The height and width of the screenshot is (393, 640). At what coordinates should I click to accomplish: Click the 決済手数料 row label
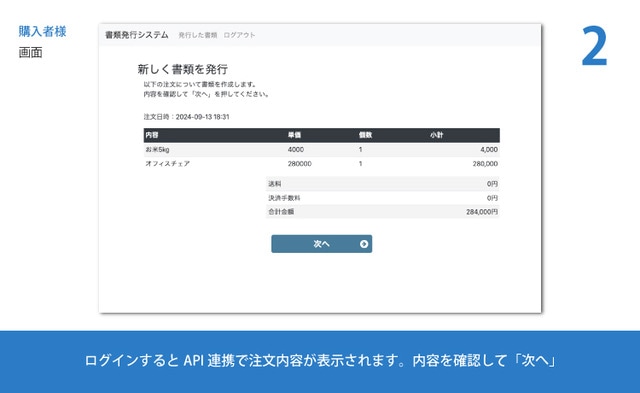tap(284, 198)
